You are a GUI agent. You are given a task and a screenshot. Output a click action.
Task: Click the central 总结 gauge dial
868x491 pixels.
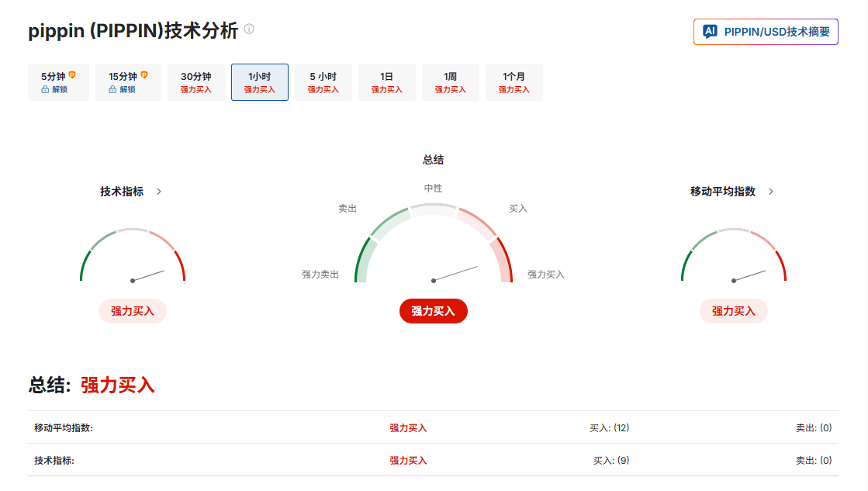coord(434,244)
